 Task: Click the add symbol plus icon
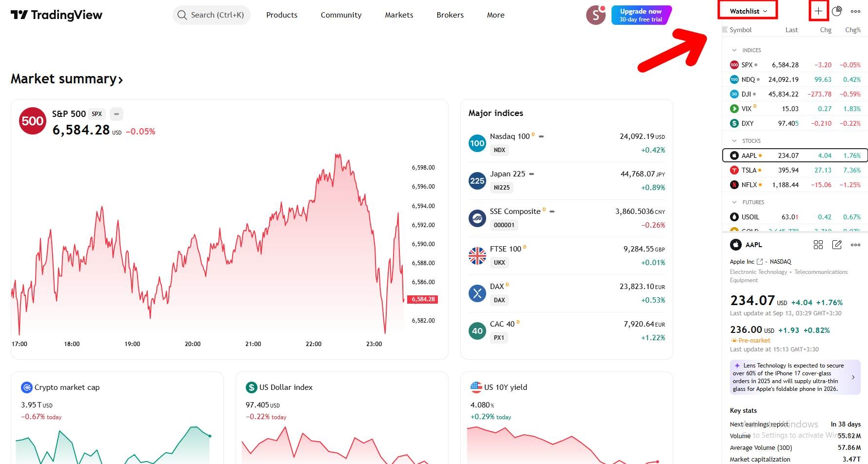818,11
